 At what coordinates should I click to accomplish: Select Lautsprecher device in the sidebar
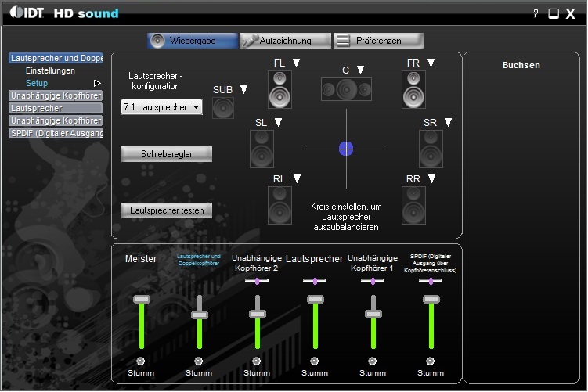pyautogui.click(x=56, y=108)
